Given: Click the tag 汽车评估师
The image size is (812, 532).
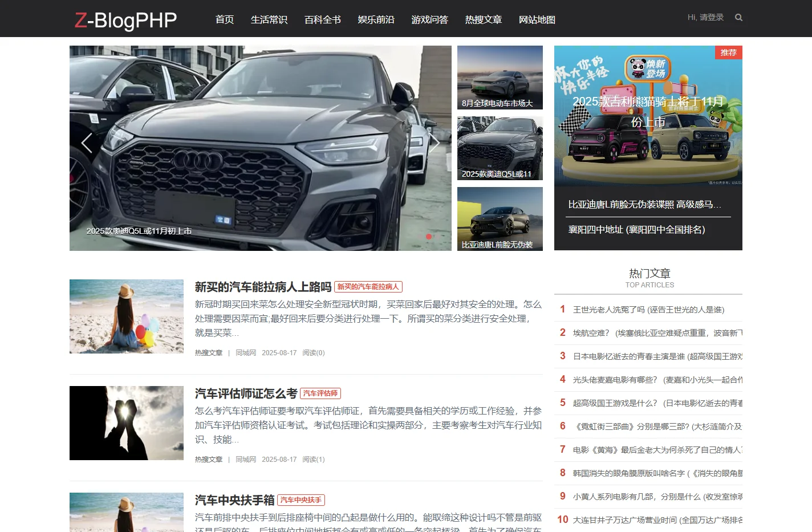Looking at the screenshot, I should coord(320,393).
